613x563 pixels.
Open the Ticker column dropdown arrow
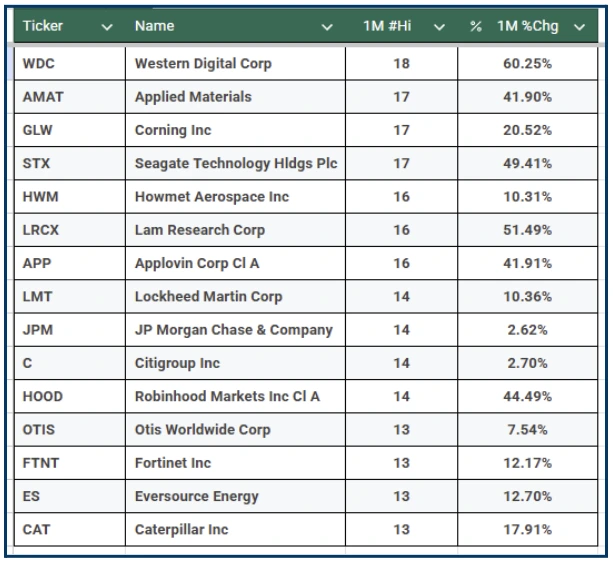point(108,28)
